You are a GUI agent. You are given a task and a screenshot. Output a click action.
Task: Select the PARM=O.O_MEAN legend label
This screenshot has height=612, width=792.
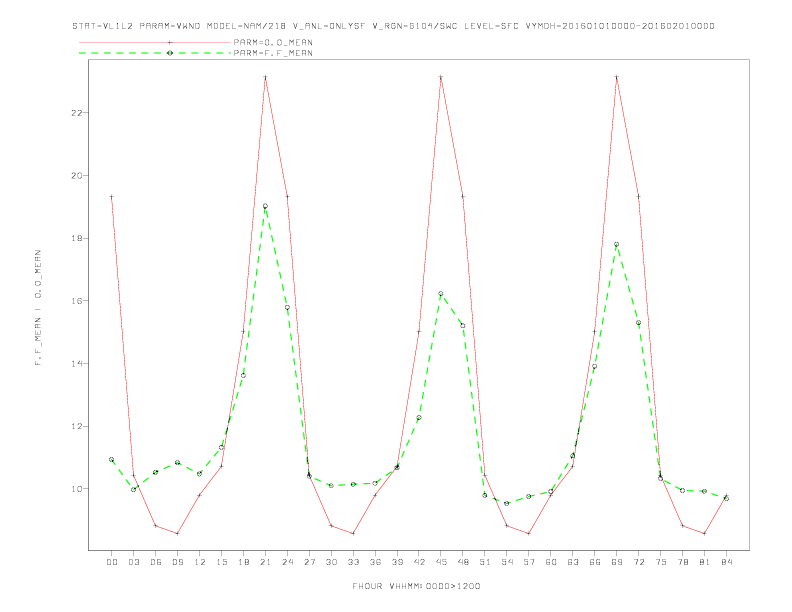click(273, 42)
